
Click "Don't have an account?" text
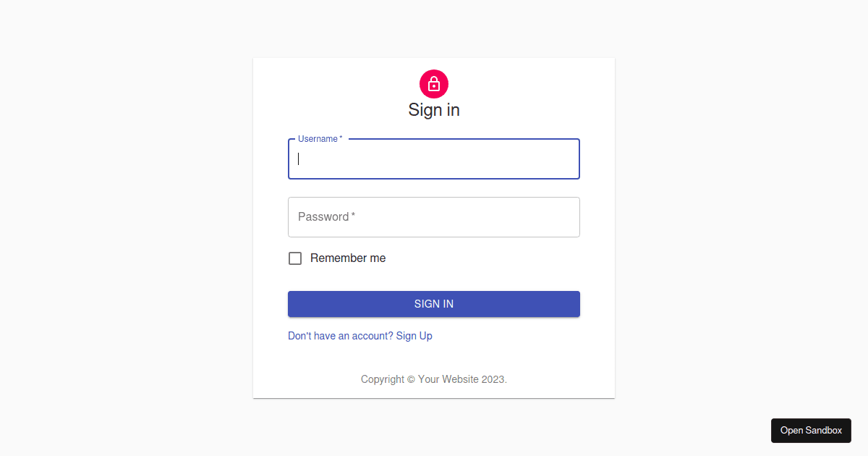point(340,336)
